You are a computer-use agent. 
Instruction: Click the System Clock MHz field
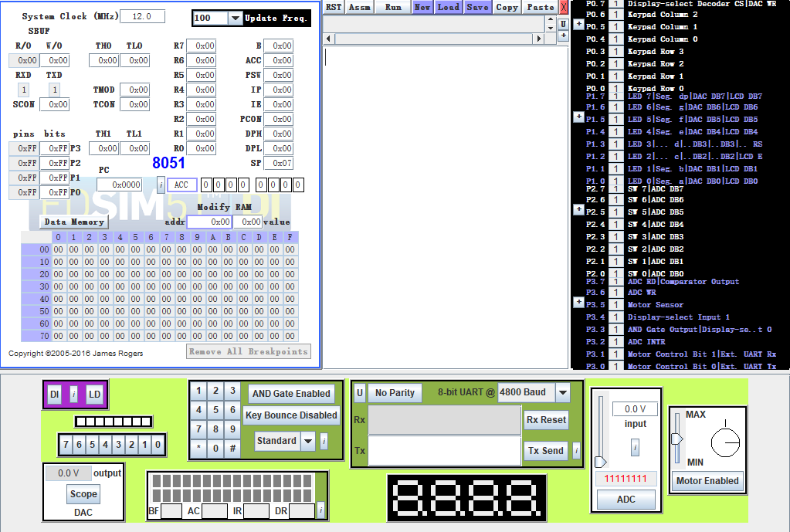click(143, 16)
